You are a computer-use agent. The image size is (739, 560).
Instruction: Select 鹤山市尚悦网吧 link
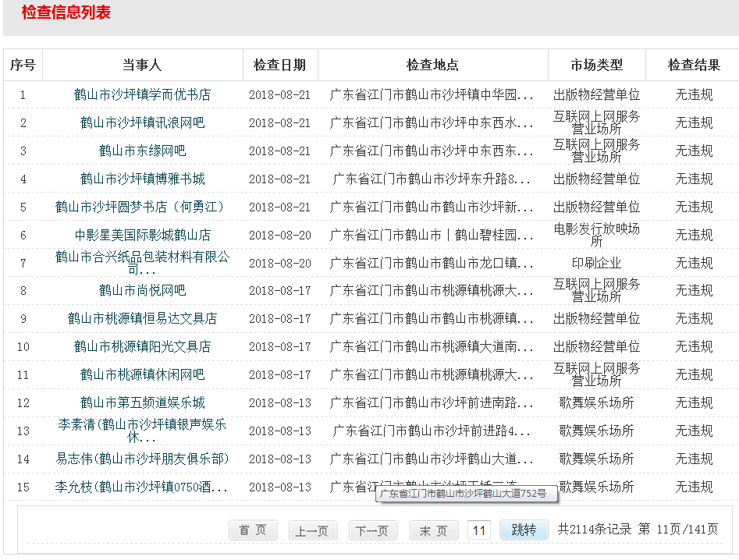tap(142, 290)
